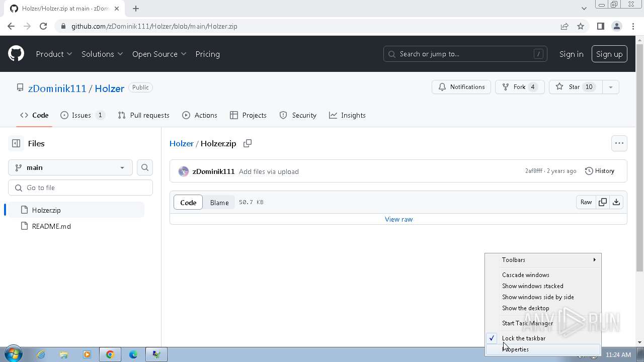Click the Raw button
Screen dimensions: 644x362
pyautogui.click(x=586, y=202)
